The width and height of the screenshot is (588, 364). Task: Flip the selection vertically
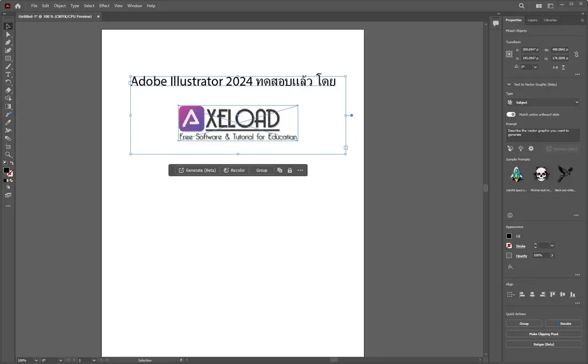[563, 68]
